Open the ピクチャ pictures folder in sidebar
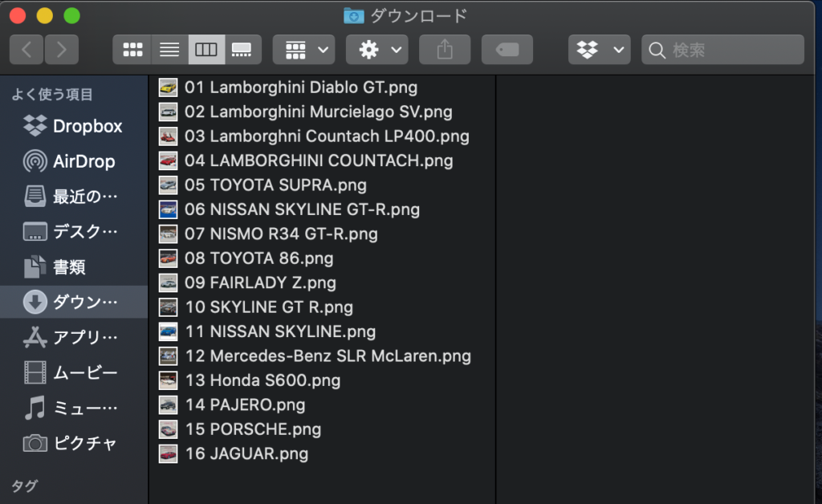Screen dimensions: 822x504 pos(85,443)
